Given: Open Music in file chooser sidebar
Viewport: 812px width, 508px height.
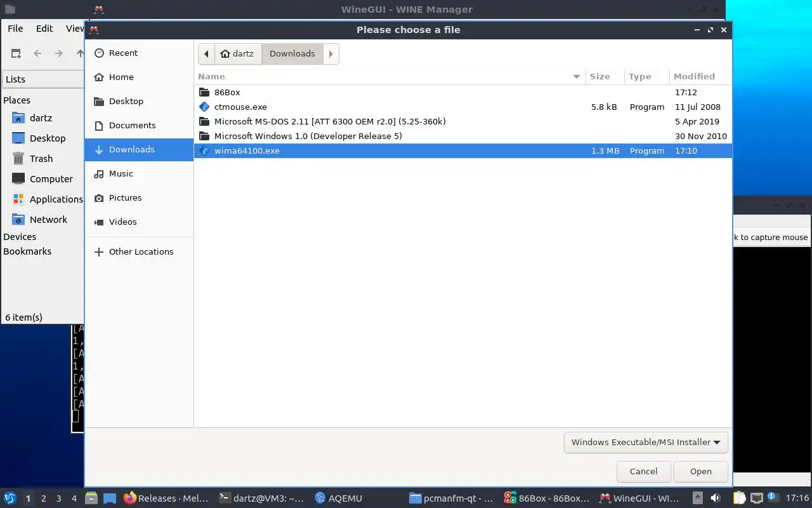Looking at the screenshot, I should [139, 174].
